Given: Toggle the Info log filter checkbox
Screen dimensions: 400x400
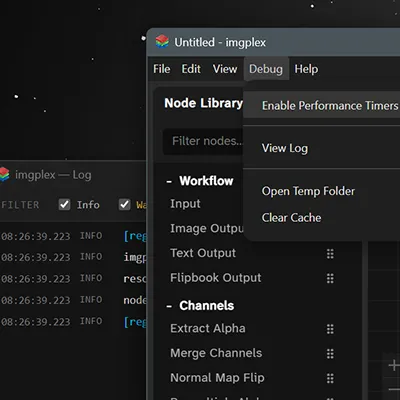Looking at the screenshot, I should (x=64, y=204).
